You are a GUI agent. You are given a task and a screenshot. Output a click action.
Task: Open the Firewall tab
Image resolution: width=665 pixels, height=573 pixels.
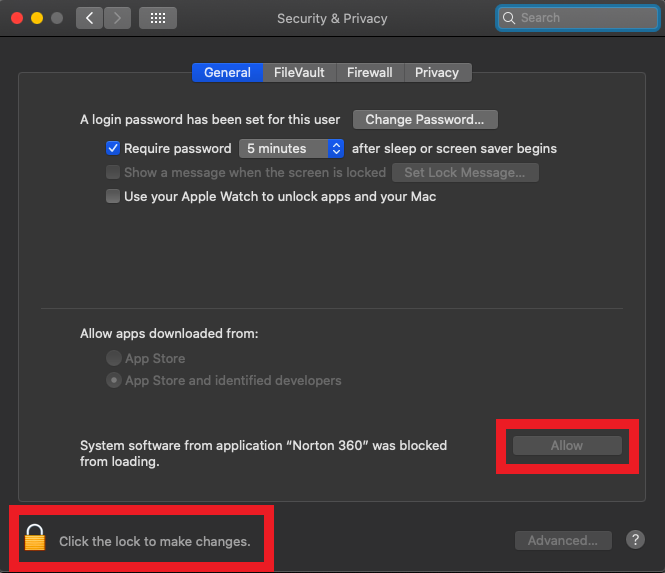[370, 72]
